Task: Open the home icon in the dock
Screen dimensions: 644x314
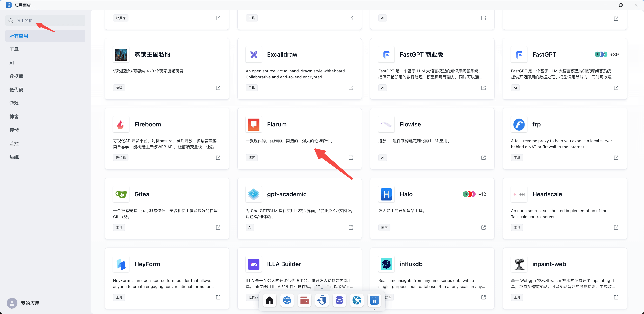Action: click(x=270, y=300)
